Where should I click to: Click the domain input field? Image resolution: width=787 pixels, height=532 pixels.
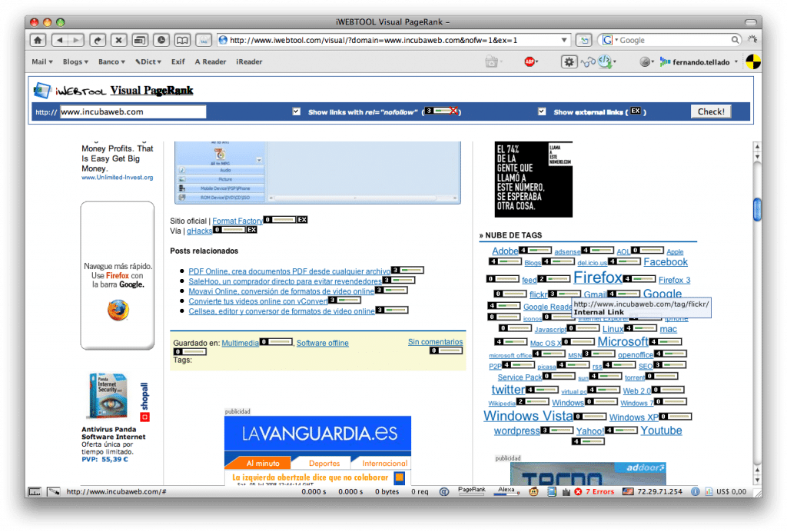(133, 111)
